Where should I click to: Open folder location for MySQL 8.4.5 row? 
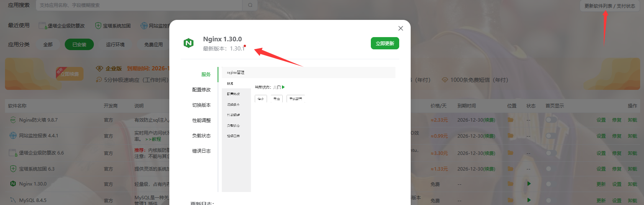tap(510, 200)
